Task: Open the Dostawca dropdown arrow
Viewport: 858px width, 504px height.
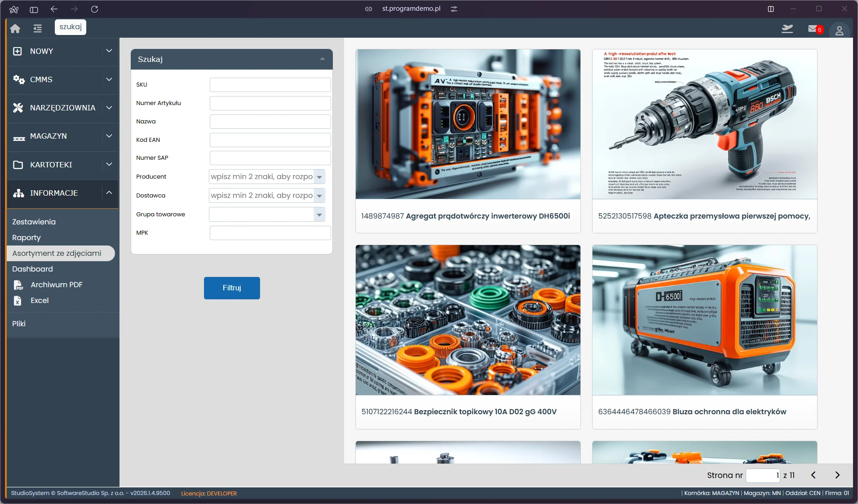Action: pyautogui.click(x=319, y=196)
